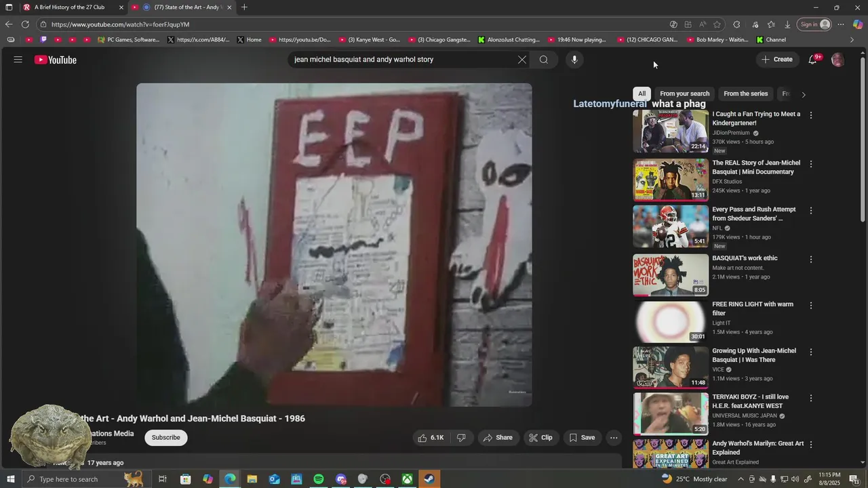Open options for I Caught a Fan video
This screenshot has width=868, height=488.
(x=811, y=115)
